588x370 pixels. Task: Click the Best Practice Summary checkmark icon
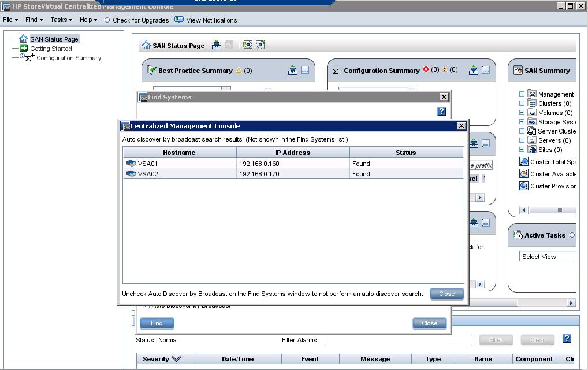(151, 70)
